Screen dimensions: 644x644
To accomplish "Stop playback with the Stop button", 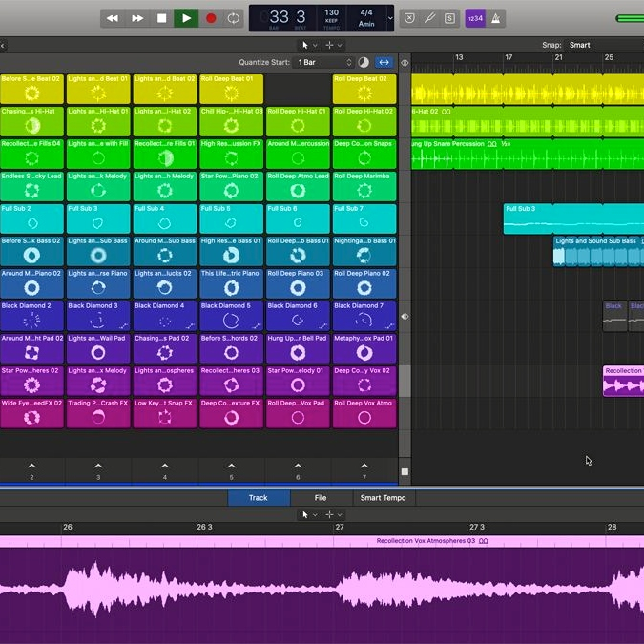I will coord(162,18).
